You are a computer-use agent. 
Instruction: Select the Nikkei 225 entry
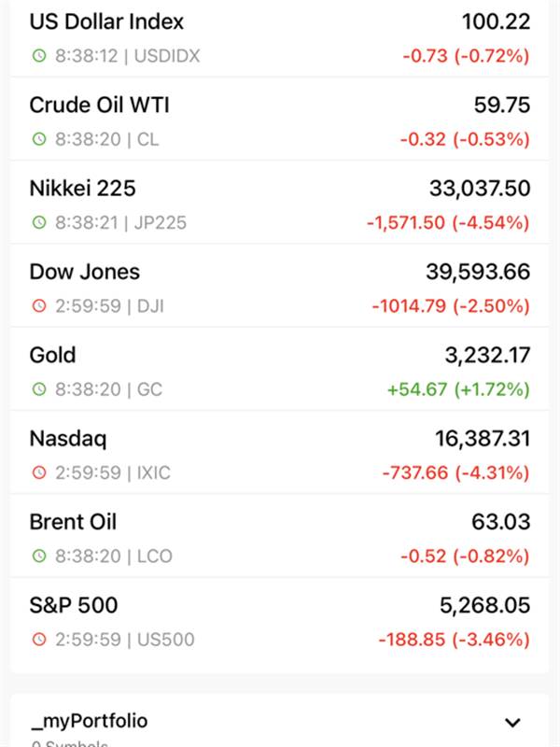click(x=280, y=203)
